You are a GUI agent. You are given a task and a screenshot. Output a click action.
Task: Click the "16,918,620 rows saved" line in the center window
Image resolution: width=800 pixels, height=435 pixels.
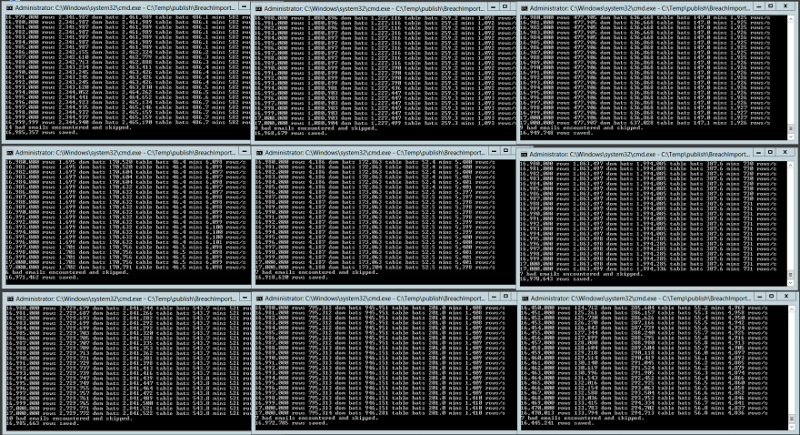(291, 277)
